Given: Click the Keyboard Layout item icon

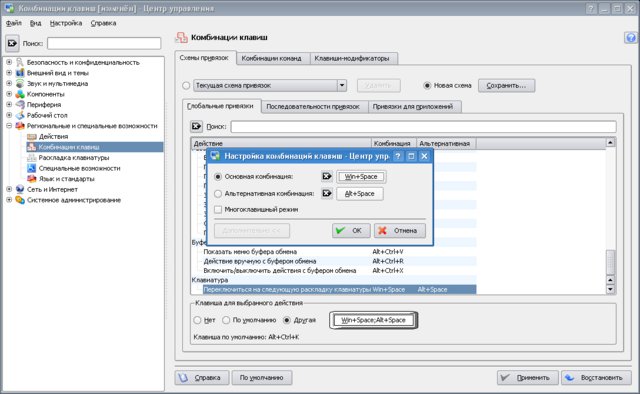Looking at the screenshot, I should pyautogui.click(x=31, y=158).
